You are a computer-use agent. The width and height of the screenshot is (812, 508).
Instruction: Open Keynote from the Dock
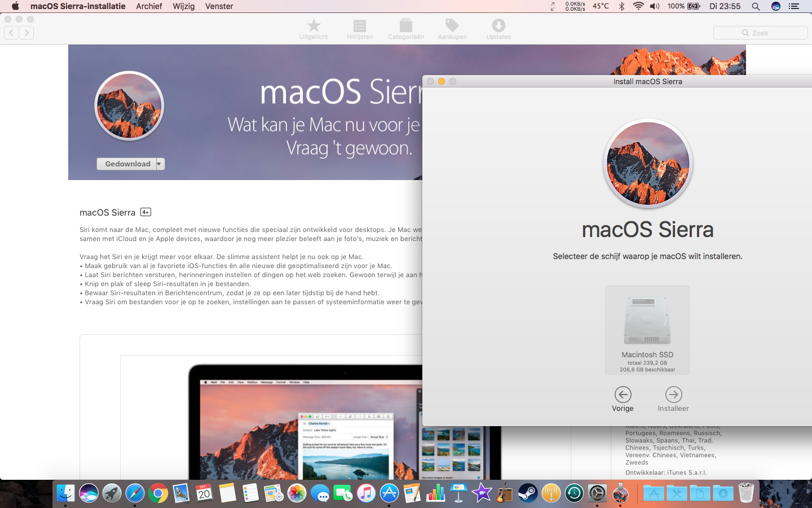point(458,493)
